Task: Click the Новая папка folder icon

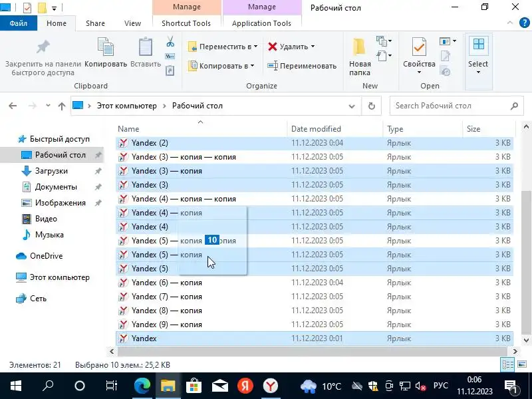Action: coord(359,47)
